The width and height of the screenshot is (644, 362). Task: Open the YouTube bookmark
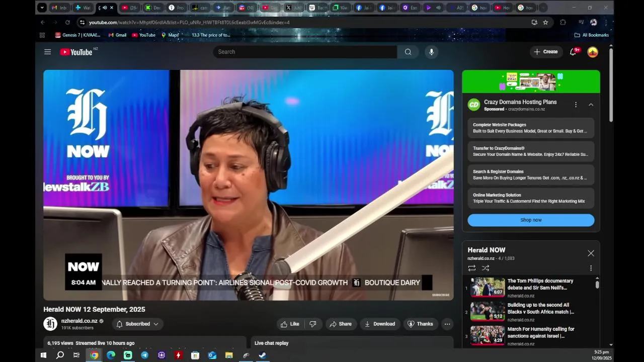143,35
